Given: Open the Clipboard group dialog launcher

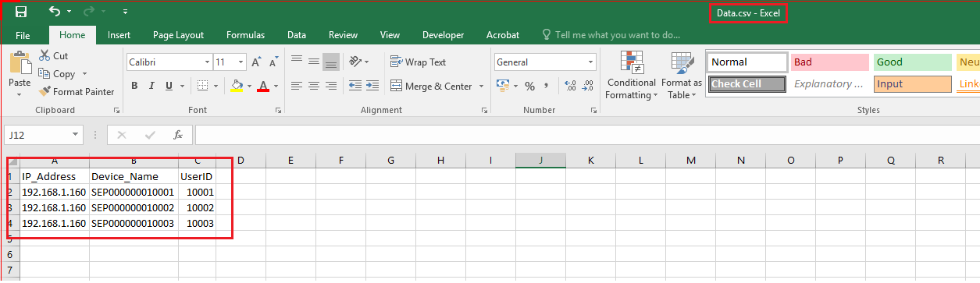Looking at the screenshot, I should point(116,111).
